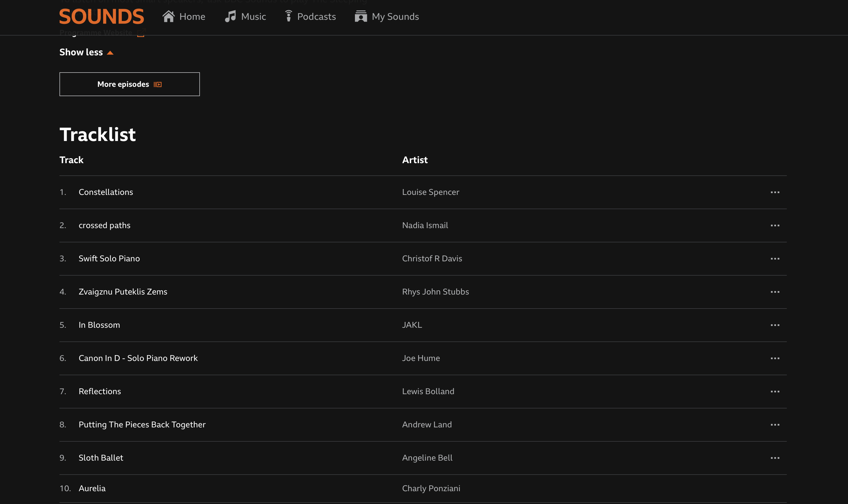Select track title Swift Solo Piano
Screen dimensions: 848x504
tap(109, 258)
